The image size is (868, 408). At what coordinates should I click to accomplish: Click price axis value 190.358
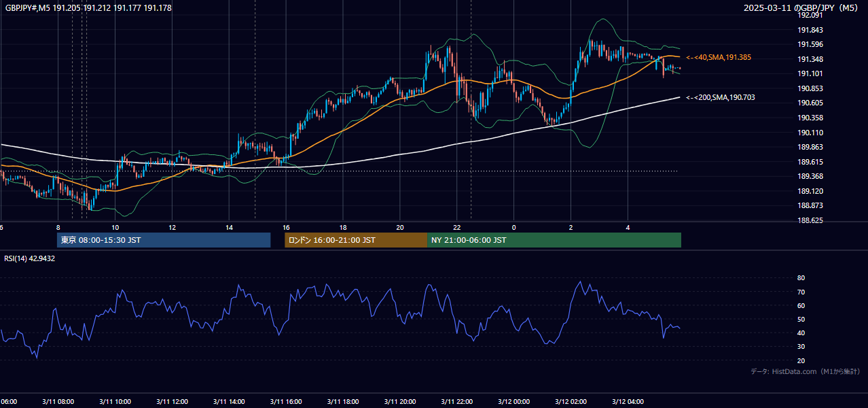[x=810, y=118]
